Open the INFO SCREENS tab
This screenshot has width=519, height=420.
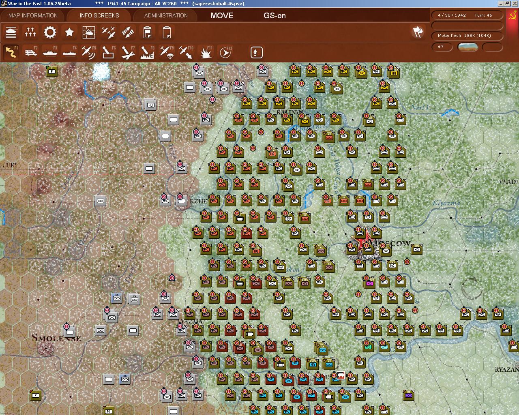pyautogui.click(x=99, y=15)
